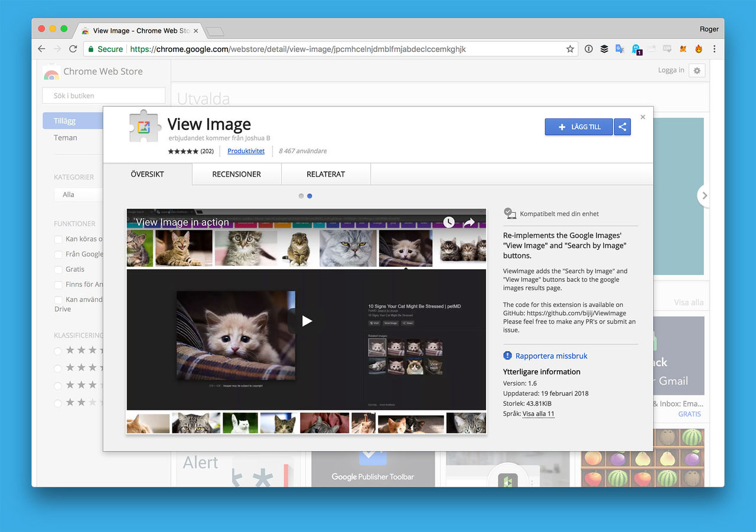
Task: Check the Från Google filter
Action: [x=58, y=254]
